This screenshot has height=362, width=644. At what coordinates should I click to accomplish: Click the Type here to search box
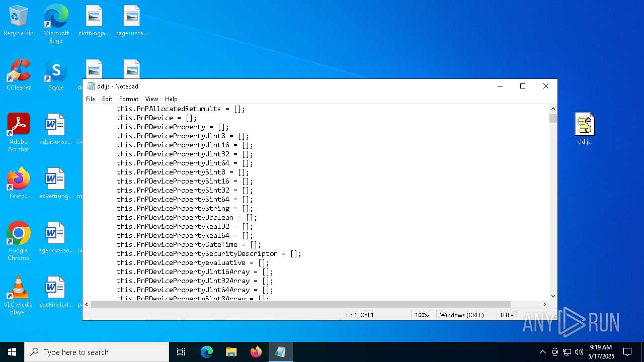click(97, 352)
